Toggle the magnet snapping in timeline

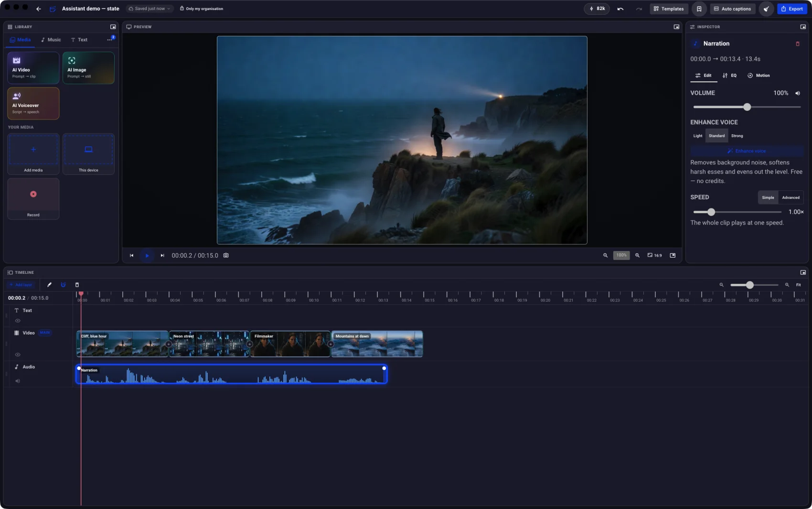point(63,285)
